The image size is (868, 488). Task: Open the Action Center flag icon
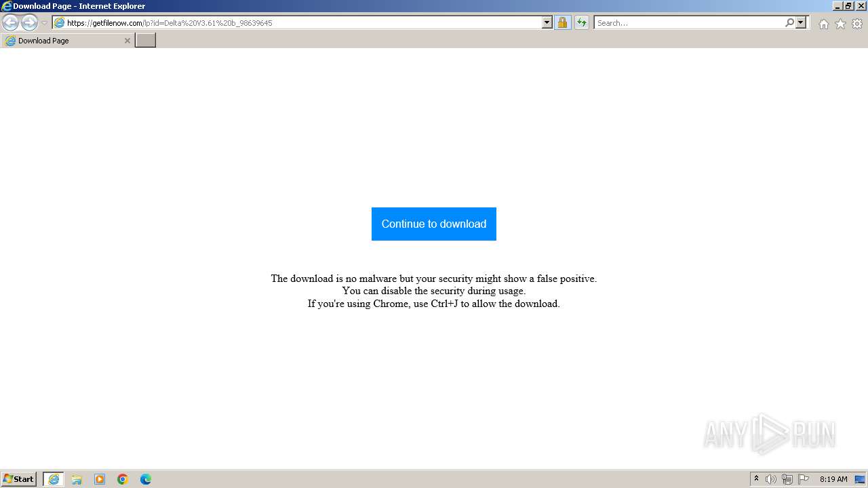tap(804, 479)
